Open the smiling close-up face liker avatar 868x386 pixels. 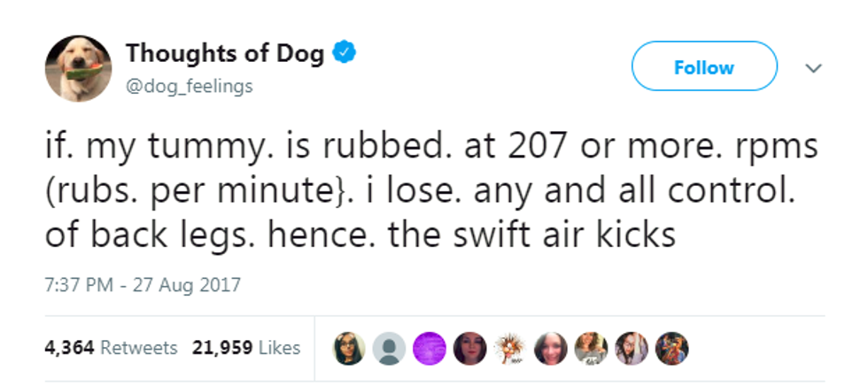(x=550, y=348)
